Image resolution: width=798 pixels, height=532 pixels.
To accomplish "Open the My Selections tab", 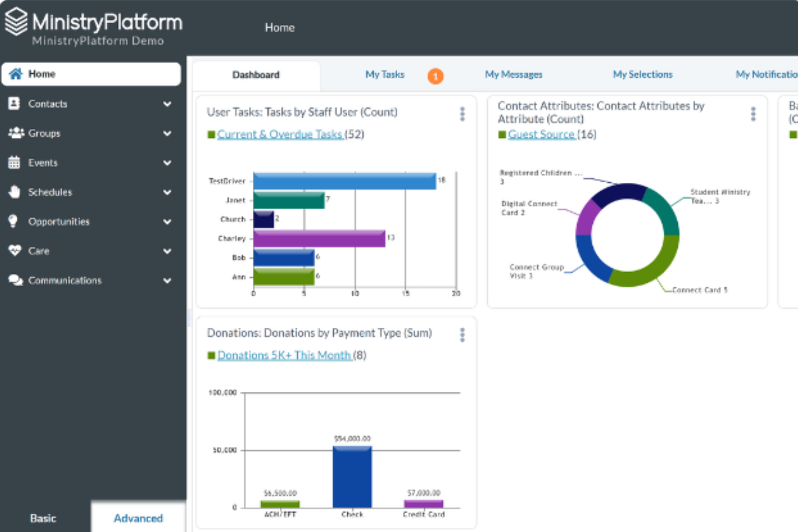I will point(643,74).
